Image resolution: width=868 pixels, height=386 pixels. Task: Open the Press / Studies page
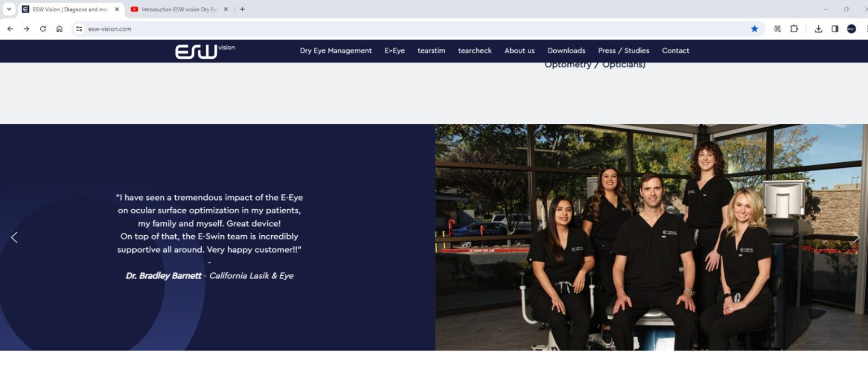click(623, 51)
